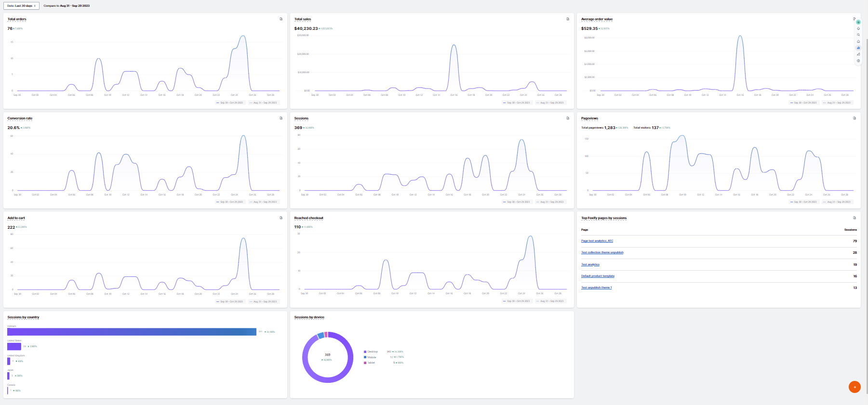This screenshot has height=405, width=868.
Task: Click the orange floating action button
Action: (855, 387)
